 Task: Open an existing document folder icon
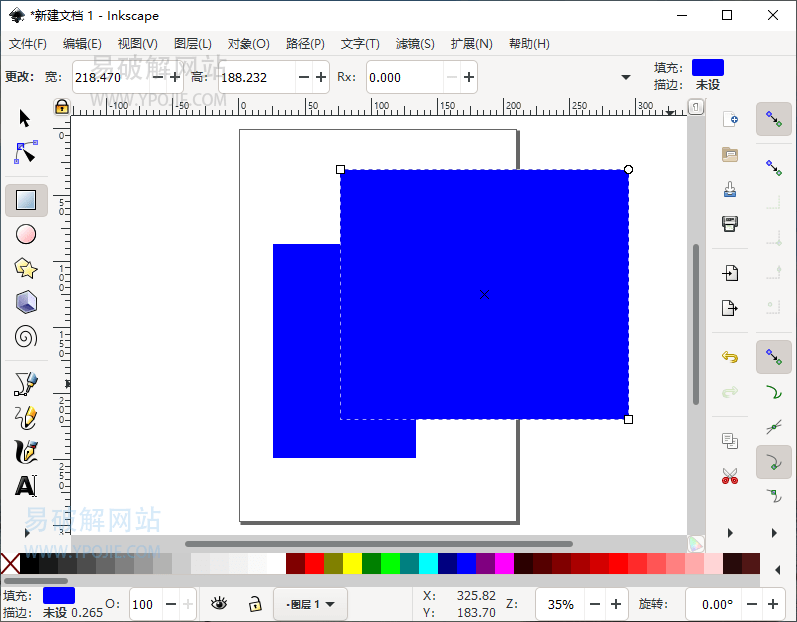click(730, 154)
